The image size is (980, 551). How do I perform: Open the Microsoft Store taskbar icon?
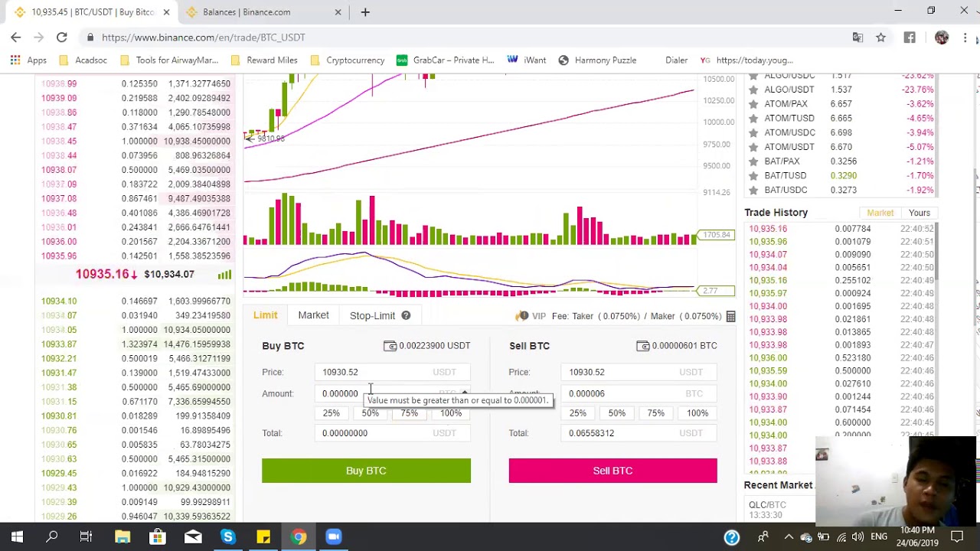point(157,537)
